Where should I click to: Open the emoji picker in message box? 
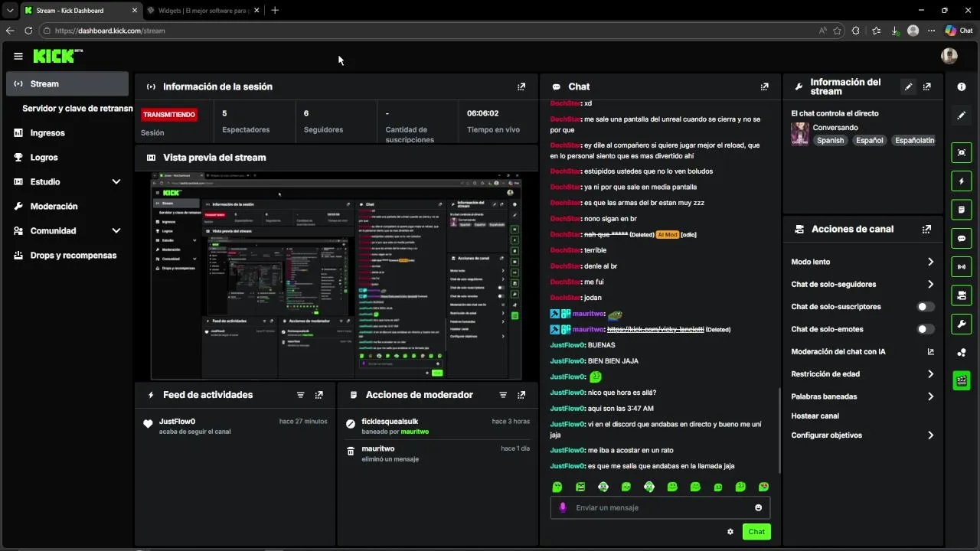click(759, 507)
